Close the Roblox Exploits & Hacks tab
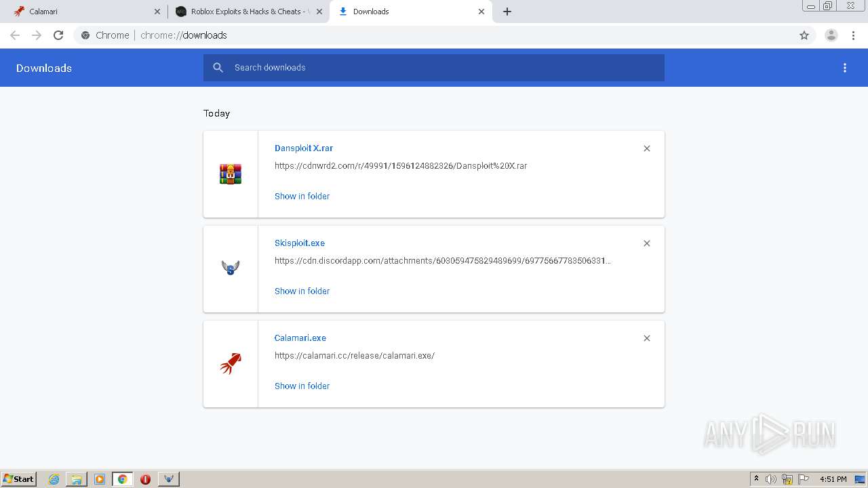The width and height of the screenshot is (868, 488). point(319,12)
